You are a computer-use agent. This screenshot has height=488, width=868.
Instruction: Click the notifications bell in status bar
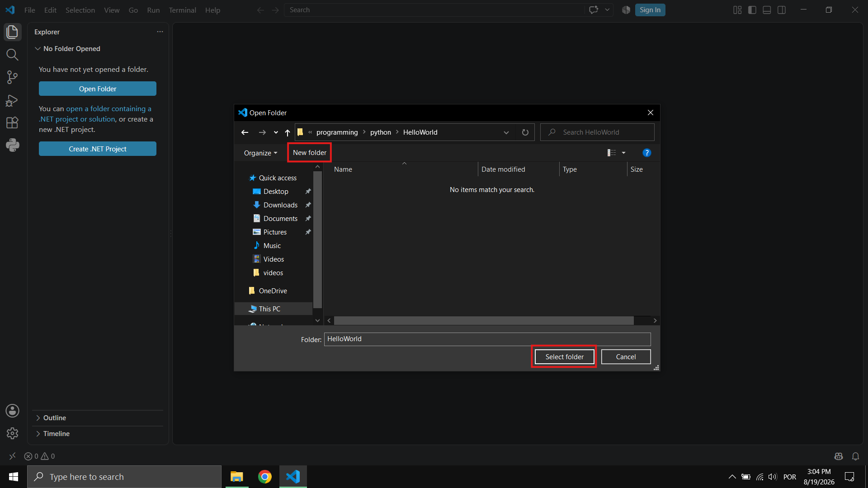click(855, 456)
